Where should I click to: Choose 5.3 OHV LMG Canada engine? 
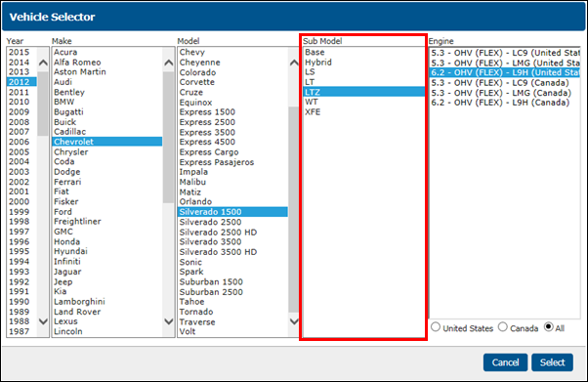pos(505,93)
